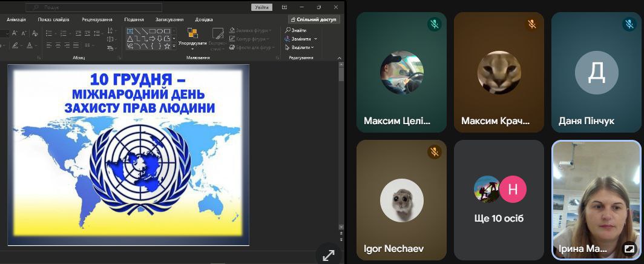Pick the freeform scribble shape
The width and height of the screenshot is (644, 264).
(130, 46)
